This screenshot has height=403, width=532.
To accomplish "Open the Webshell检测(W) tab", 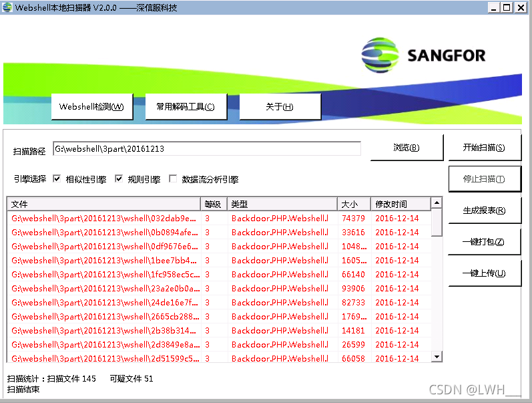I will (x=91, y=107).
